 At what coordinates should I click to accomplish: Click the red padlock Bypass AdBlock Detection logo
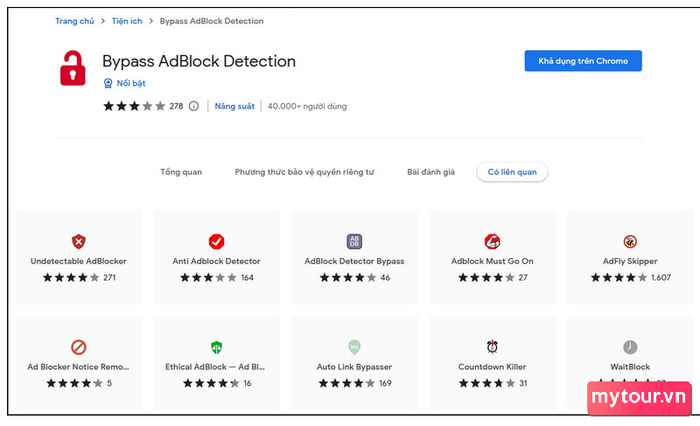tap(73, 68)
